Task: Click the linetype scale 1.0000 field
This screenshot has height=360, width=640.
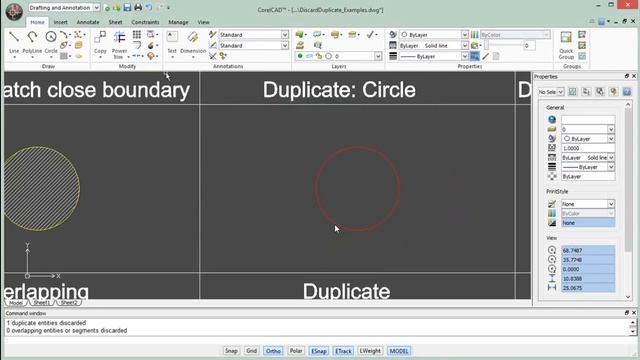Action: point(588,148)
